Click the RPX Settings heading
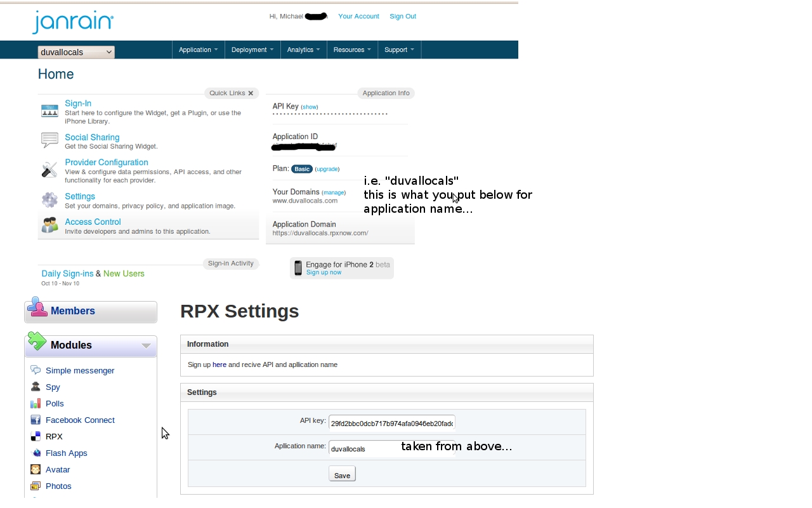This screenshot has height=508, width=812. point(240,311)
